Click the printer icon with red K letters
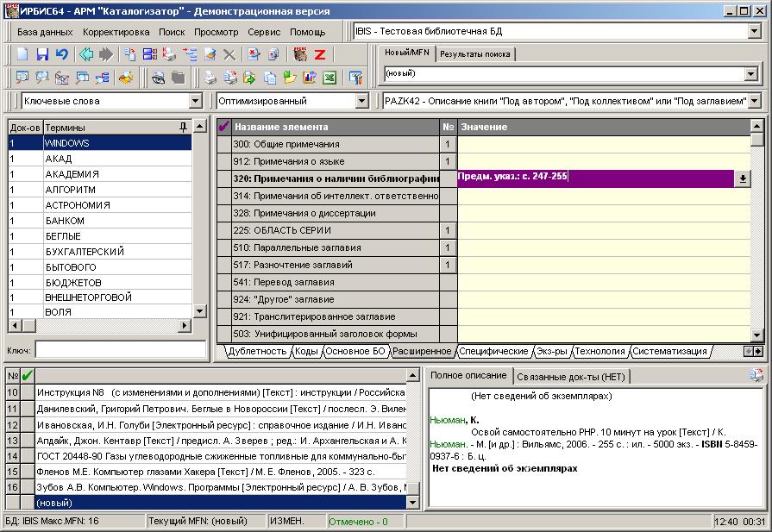 tap(169, 53)
